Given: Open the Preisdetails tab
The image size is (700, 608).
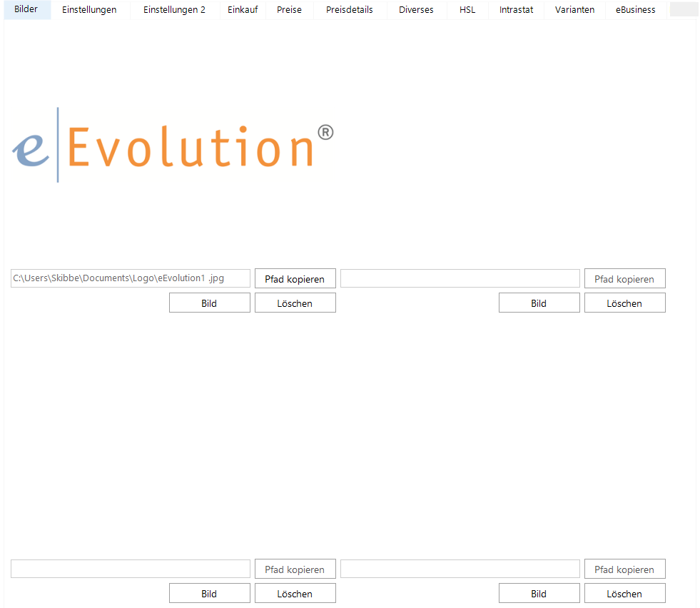Looking at the screenshot, I should click(350, 10).
